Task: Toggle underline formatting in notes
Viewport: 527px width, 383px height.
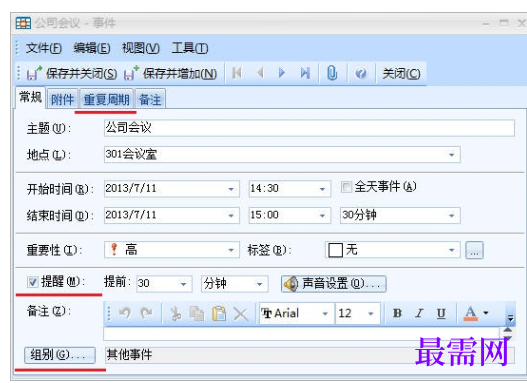Action: click(441, 313)
